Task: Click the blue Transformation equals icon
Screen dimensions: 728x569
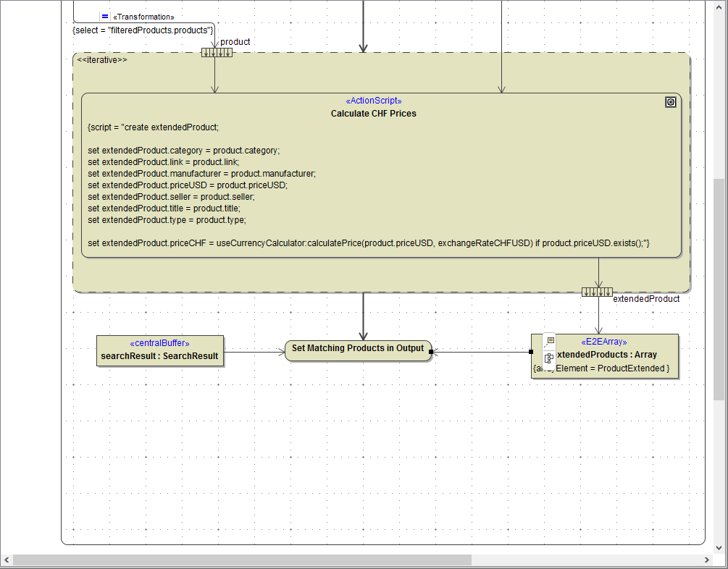Action: pyautogui.click(x=105, y=16)
